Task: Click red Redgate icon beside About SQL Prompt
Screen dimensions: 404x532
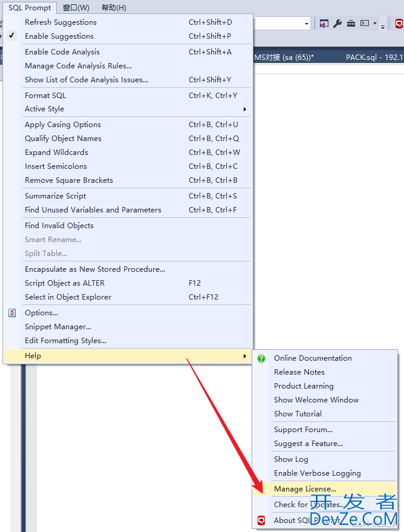Action: tap(261, 521)
